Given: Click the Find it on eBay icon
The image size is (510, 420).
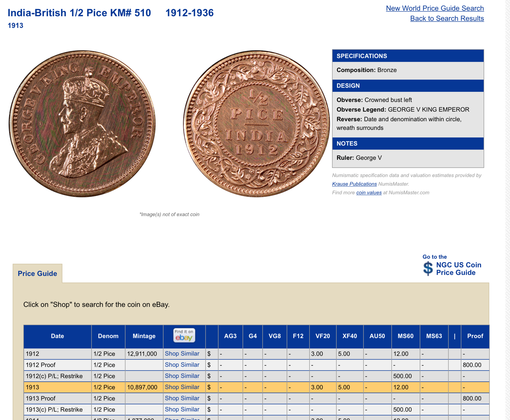Looking at the screenshot, I should [184, 335].
